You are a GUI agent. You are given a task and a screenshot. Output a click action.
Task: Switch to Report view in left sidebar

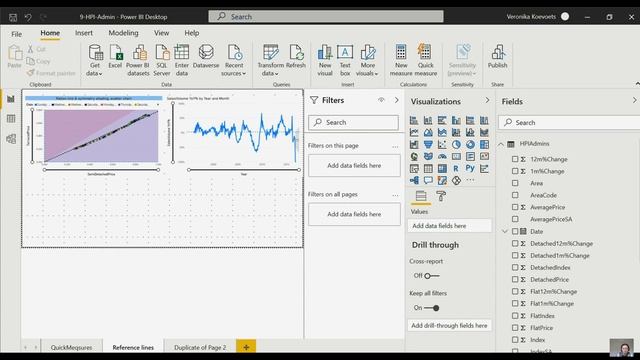[11, 99]
